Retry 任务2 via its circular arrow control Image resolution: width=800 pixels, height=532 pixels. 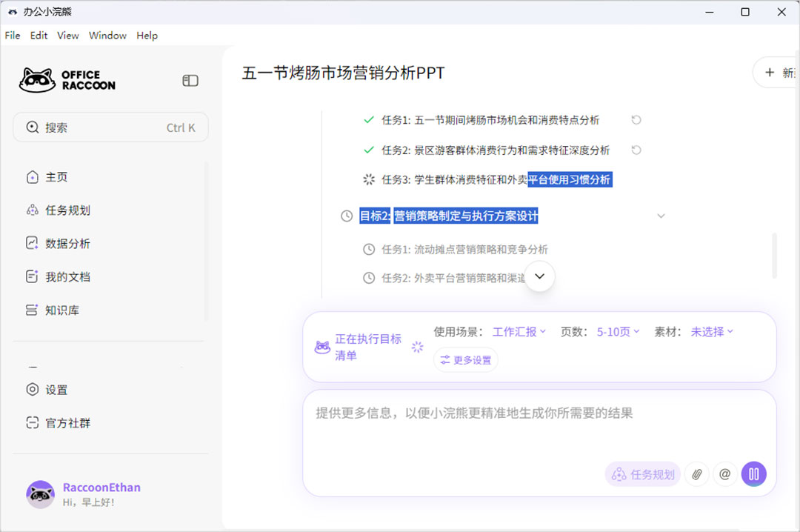(636, 150)
